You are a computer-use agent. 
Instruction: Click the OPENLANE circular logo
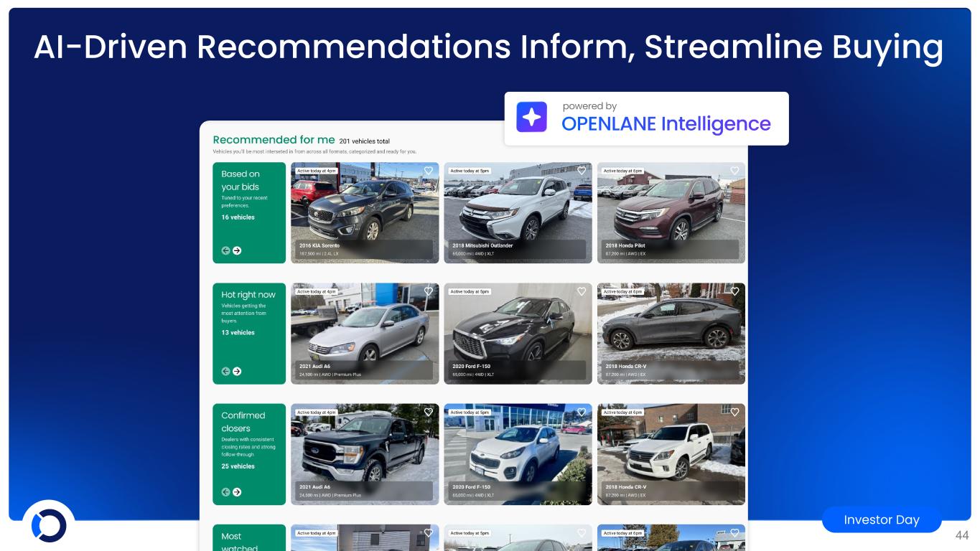tap(49, 525)
